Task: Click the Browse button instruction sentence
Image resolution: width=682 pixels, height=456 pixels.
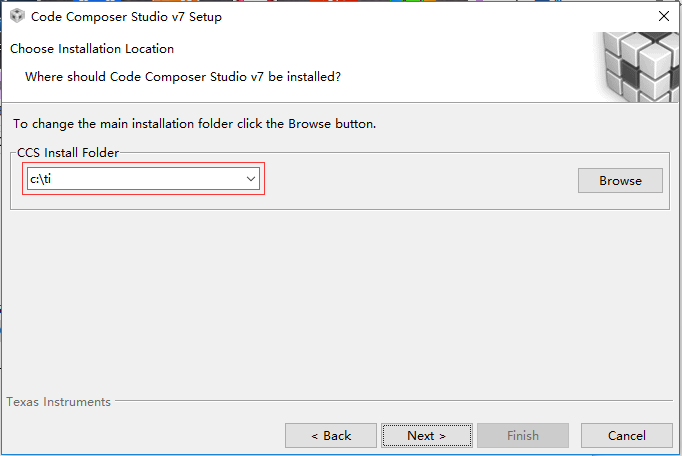Action: 194,124
